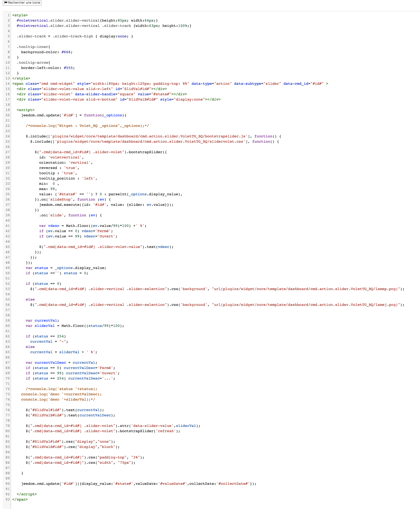Click the line with collectDate:'#collectDate#'
Viewport: 420px width, 509px height.
(139, 484)
